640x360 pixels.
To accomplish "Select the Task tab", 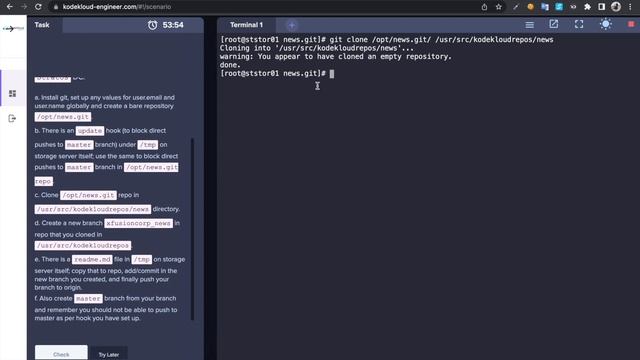I will point(42,25).
